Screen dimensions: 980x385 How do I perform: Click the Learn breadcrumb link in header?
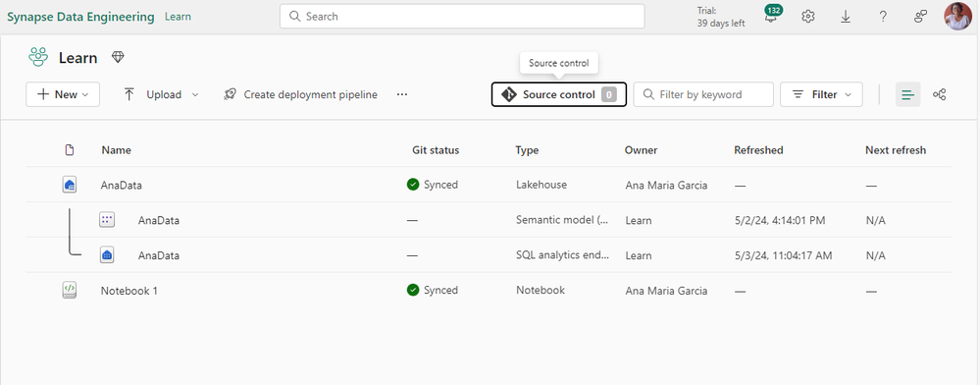(179, 17)
